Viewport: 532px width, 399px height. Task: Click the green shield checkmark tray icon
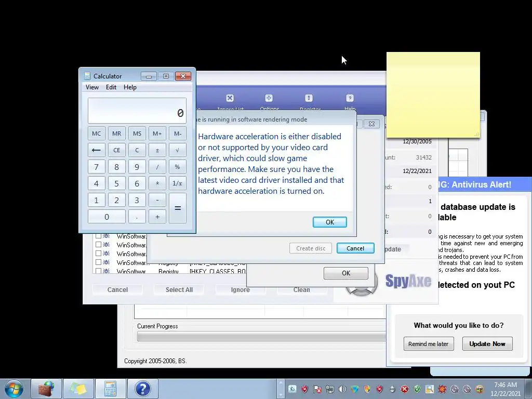417,389
